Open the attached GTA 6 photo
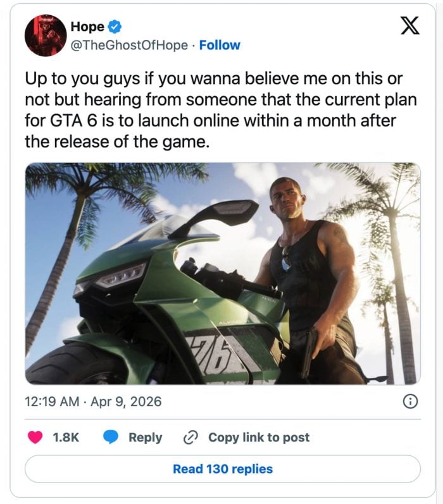Screen dimensions: 443x504 point(222,273)
